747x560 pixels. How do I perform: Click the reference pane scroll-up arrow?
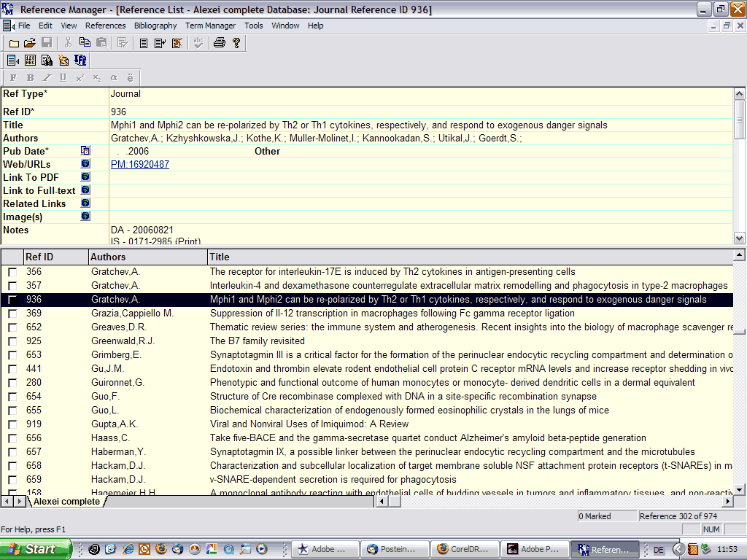739,93
